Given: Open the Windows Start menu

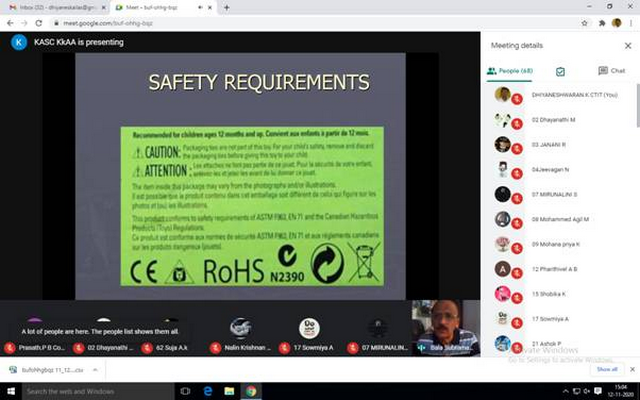Looking at the screenshot, I should point(11,391).
